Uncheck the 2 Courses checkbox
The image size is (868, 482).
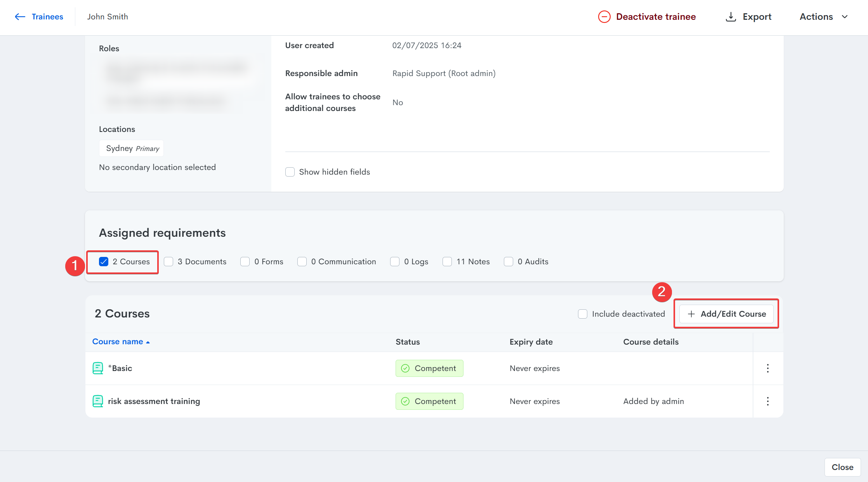[104, 262]
